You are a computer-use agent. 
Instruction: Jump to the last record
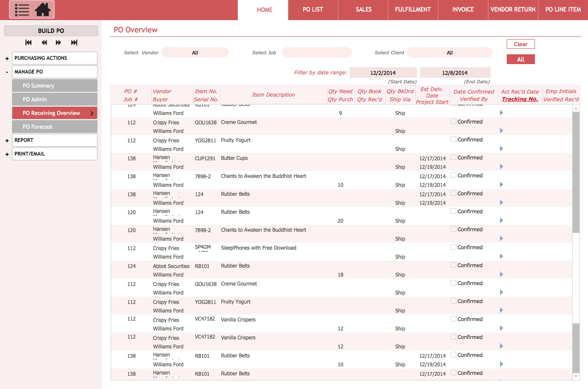point(74,42)
